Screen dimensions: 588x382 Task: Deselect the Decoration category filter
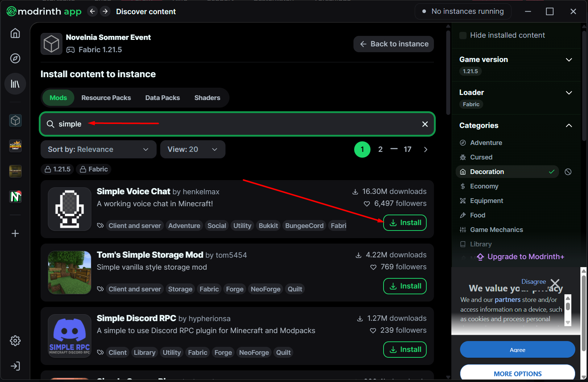pos(507,172)
